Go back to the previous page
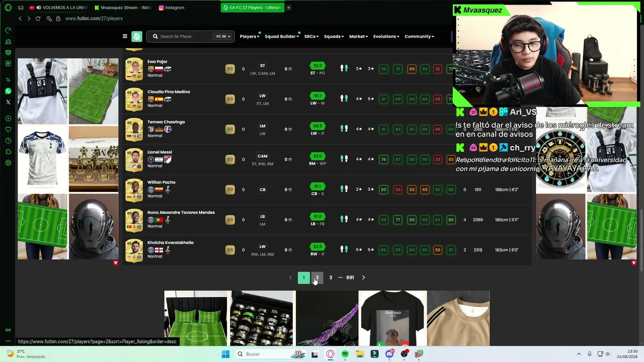Image resolution: width=644 pixels, height=362 pixels. coord(20,19)
